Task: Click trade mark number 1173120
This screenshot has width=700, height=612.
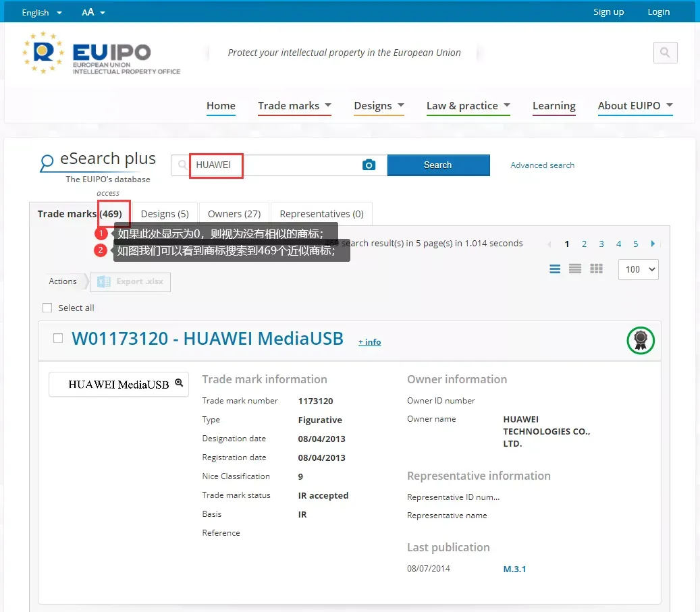Action: click(x=316, y=401)
